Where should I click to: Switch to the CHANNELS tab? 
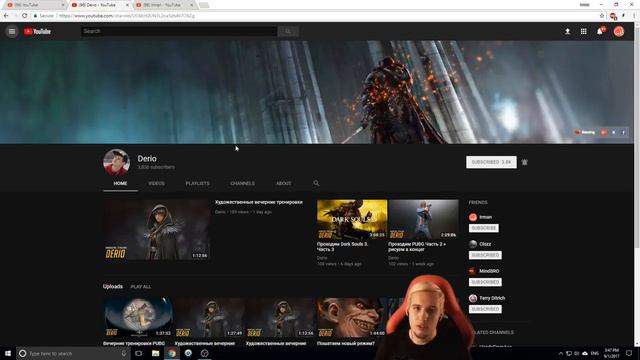coord(242,184)
